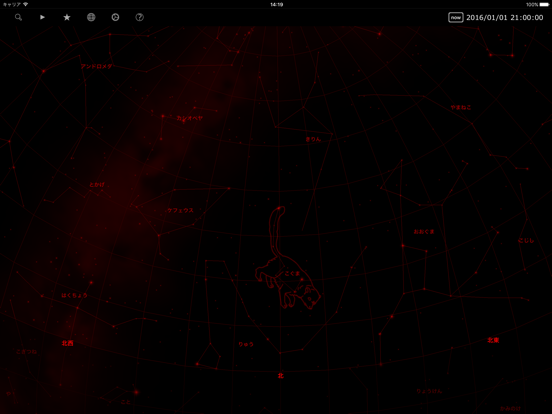Viewport: 552px width, 414px height.
Task: Tap the 14:19 status bar clock
Action: (x=277, y=5)
